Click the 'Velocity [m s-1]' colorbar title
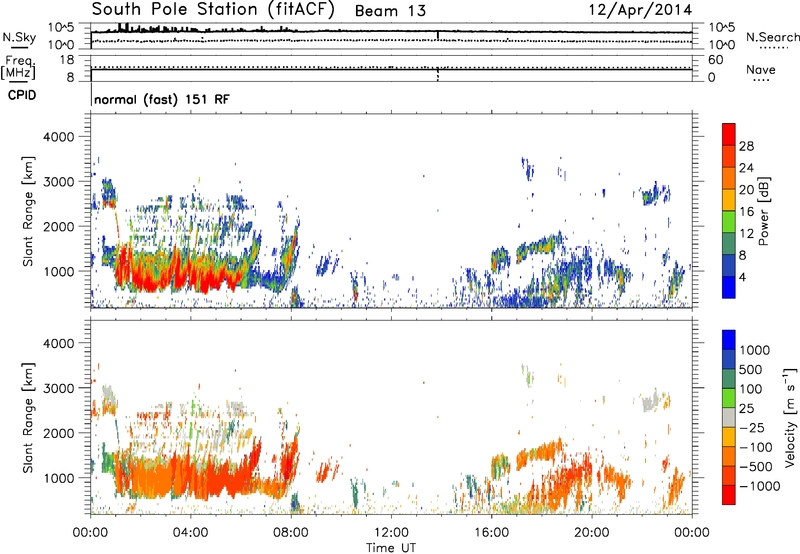The height and width of the screenshot is (554, 800). point(790,417)
